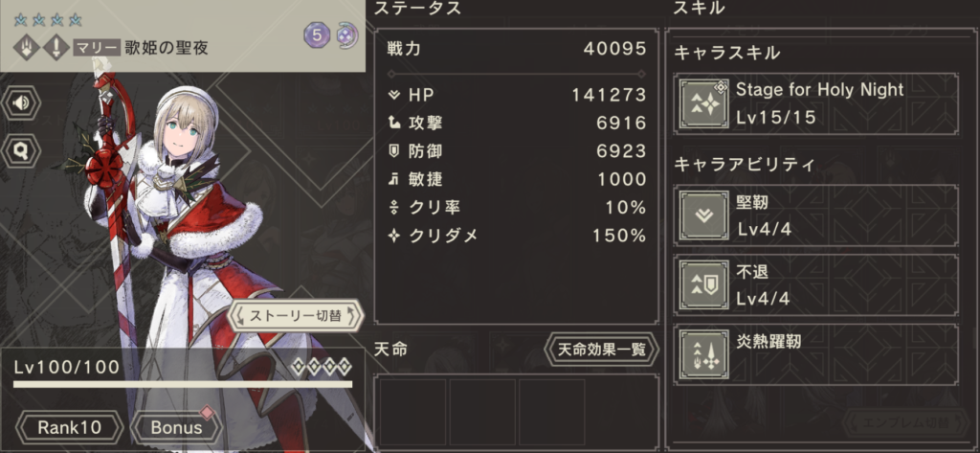Tap the speaker voice icon
The height and width of the screenshot is (453, 980).
pos(22,102)
